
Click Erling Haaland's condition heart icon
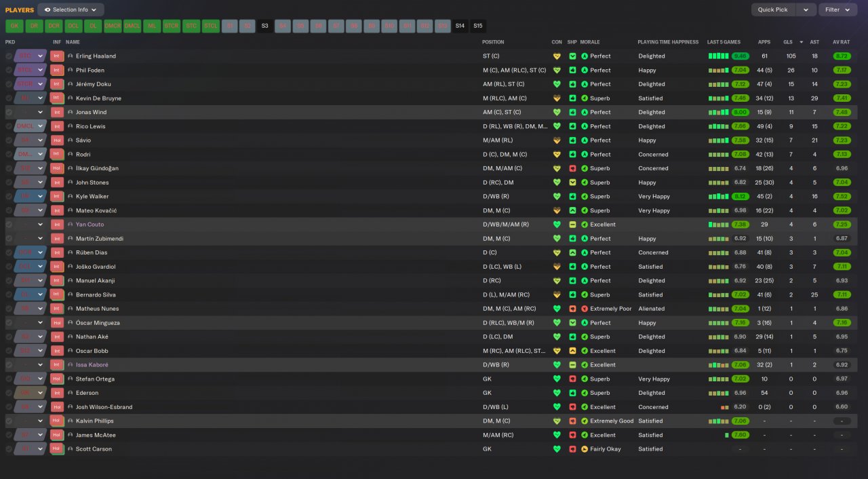click(x=557, y=56)
